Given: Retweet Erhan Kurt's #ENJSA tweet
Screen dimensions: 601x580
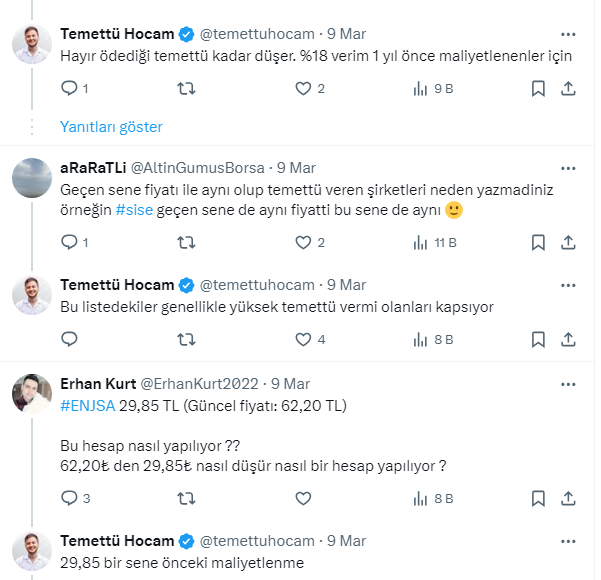Looking at the screenshot, I should 186,497.
